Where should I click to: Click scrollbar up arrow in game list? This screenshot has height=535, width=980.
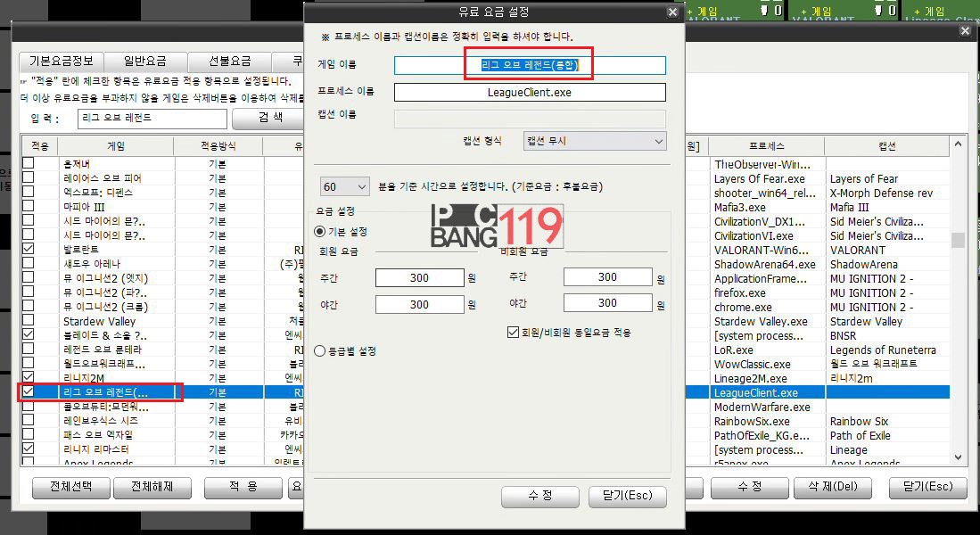click(958, 144)
